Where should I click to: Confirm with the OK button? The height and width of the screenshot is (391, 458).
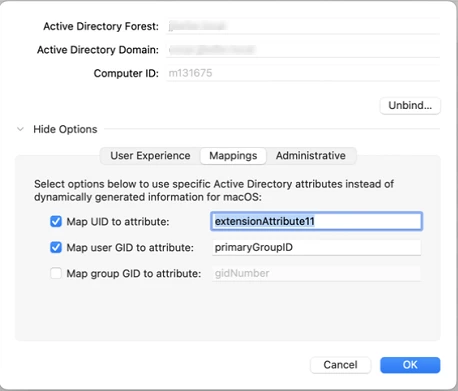pyautogui.click(x=410, y=365)
